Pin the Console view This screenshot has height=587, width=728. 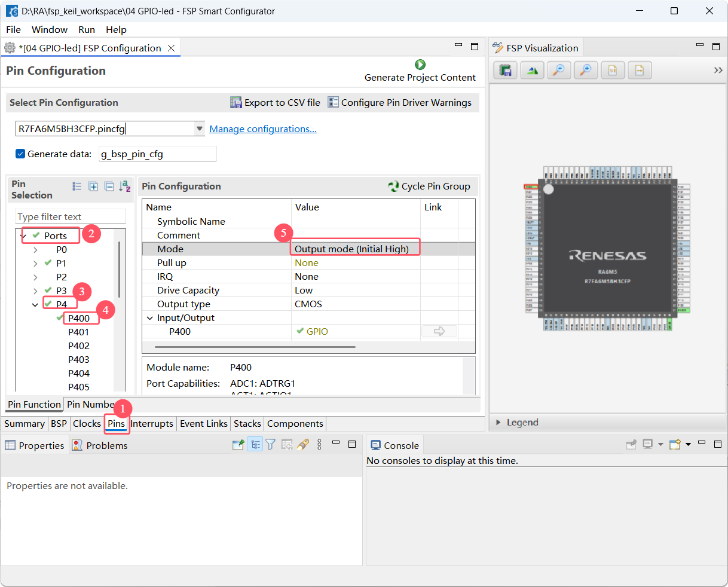click(631, 445)
